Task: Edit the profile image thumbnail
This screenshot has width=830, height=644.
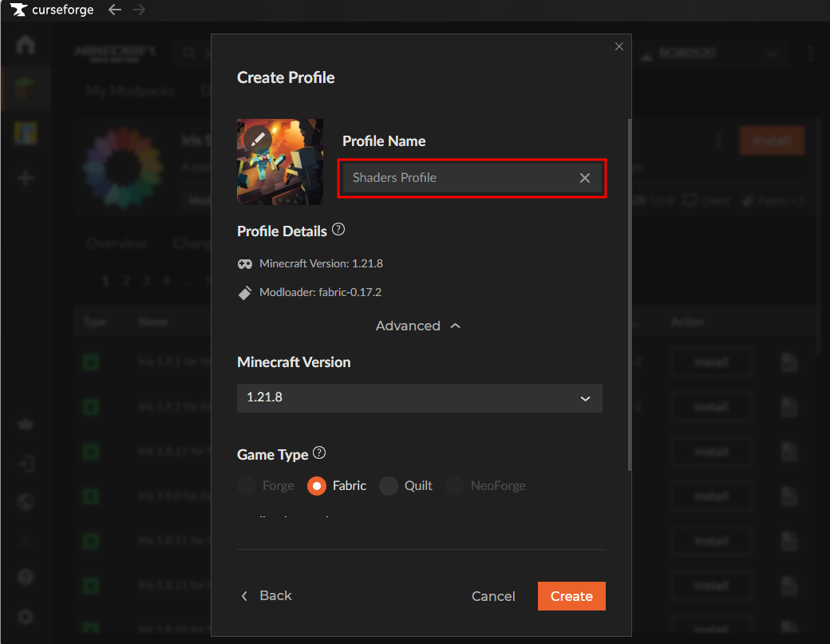Action: pos(280,162)
